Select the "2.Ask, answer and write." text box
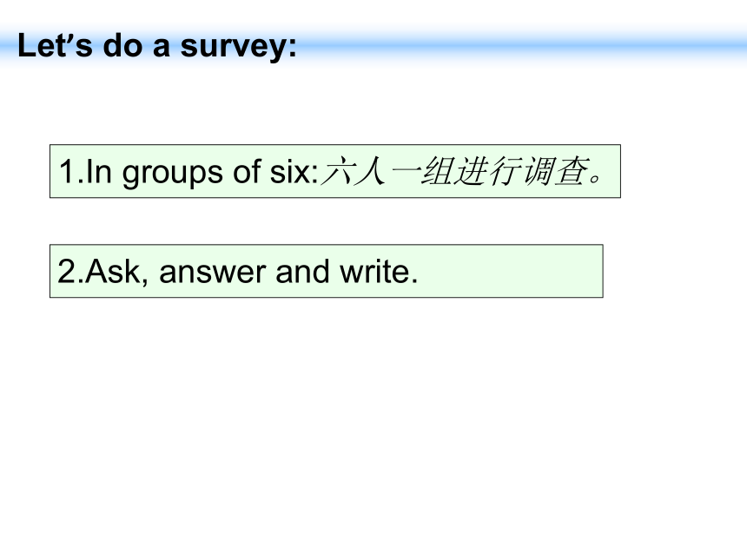Image resolution: width=747 pixels, height=560 pixels. pos(327,271)
